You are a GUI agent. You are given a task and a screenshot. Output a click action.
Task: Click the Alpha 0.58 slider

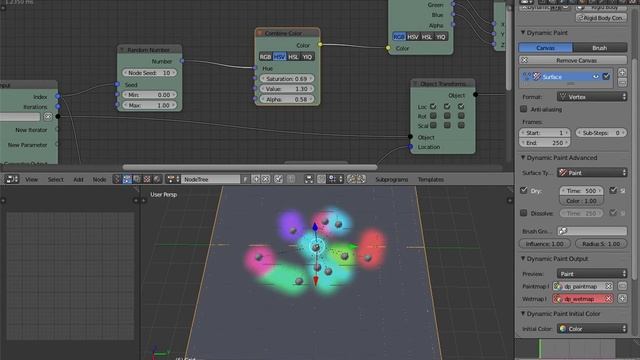tap(287, 99)
